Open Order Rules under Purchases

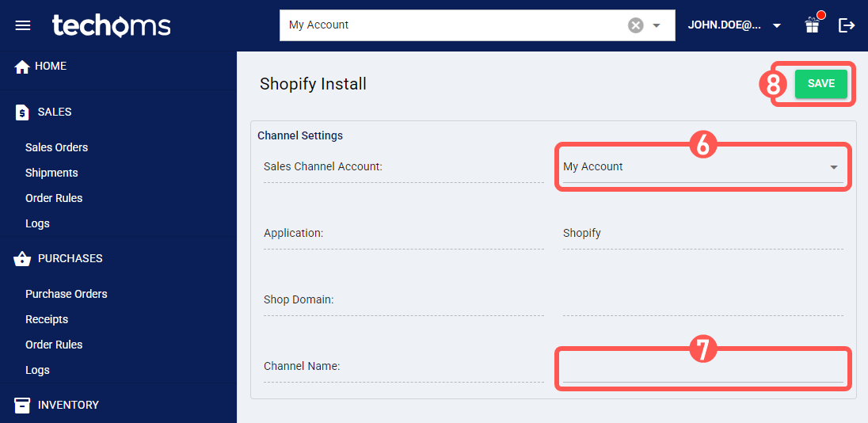[54, 345]
